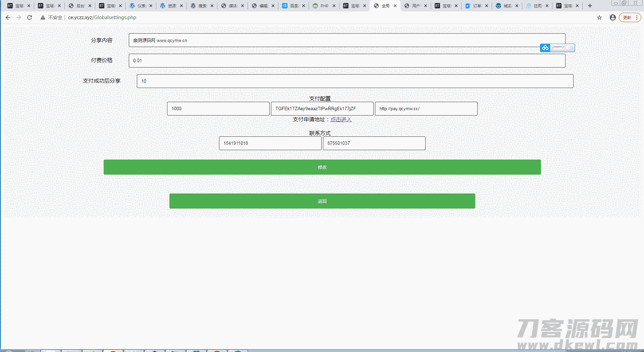
Task: Click the WordPress icon on the 仪表 tab
Action: coord(132,5)
